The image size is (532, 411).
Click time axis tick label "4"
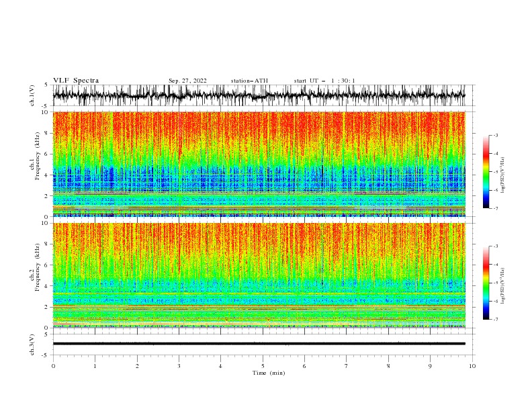(x=220, y=366)
